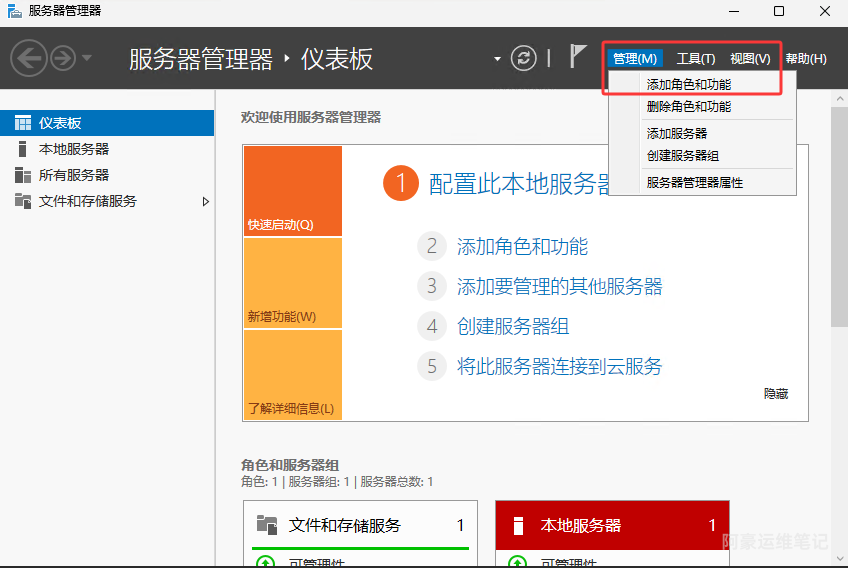Click 服务器管理器 breadcrumb title

201,59
